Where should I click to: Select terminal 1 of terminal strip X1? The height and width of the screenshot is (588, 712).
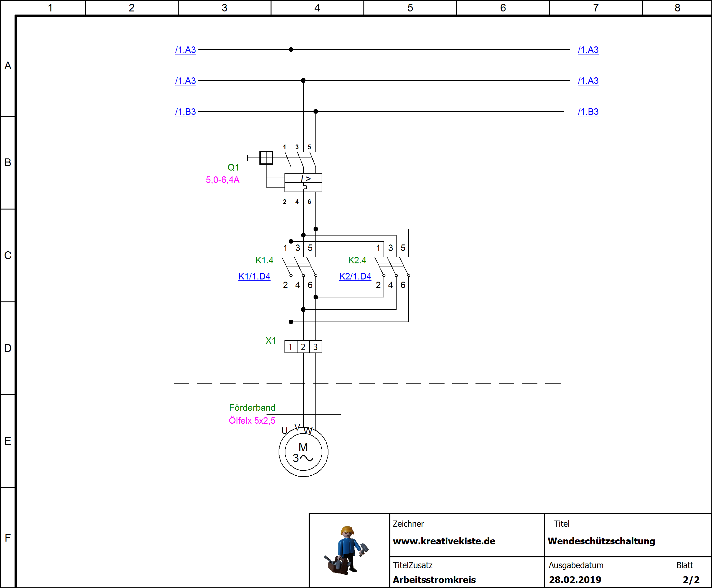coord(291,347)
